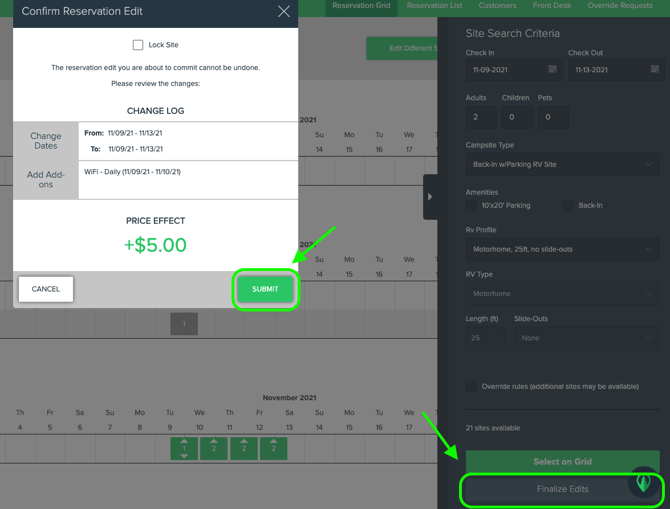
Task: Tick the Back-In amenity checkbox
Action: tap(568, 205)
